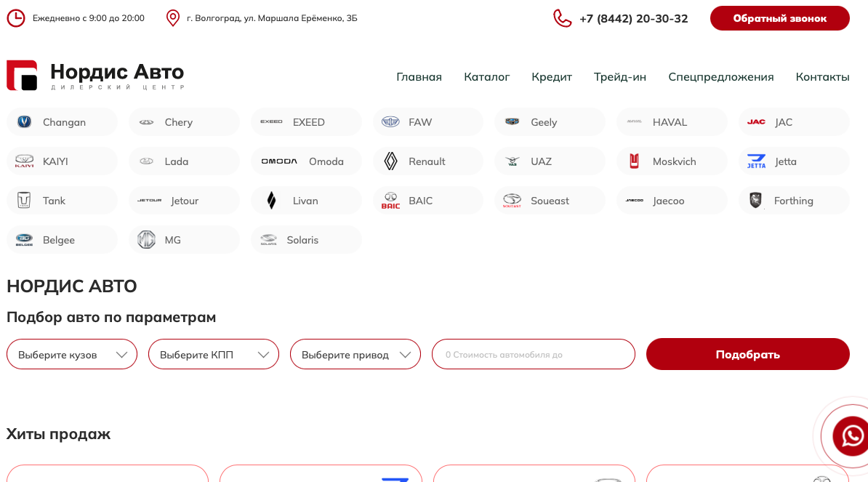The image size is (868, 482).
Task: Click the red JAC logo icon
Action: (x=756, y=121)
